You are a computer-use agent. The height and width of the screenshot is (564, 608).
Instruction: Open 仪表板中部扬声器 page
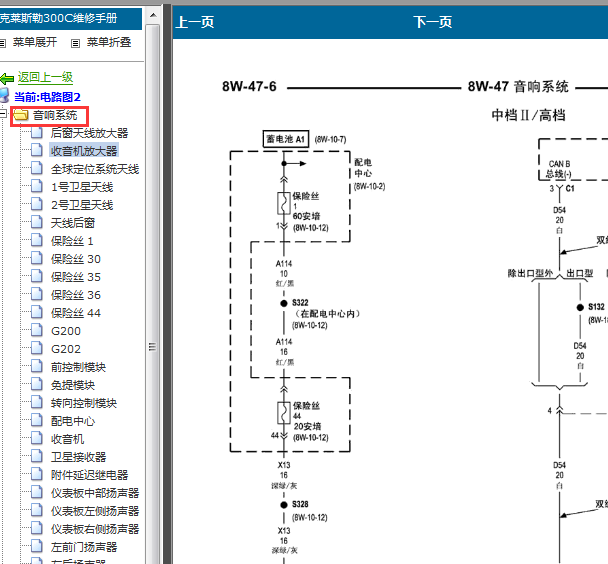95,493
